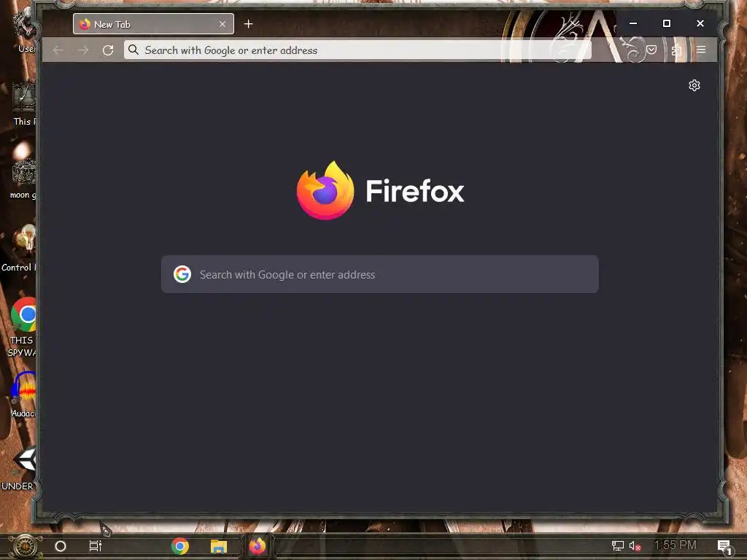Go back with the back arrow

58,50
